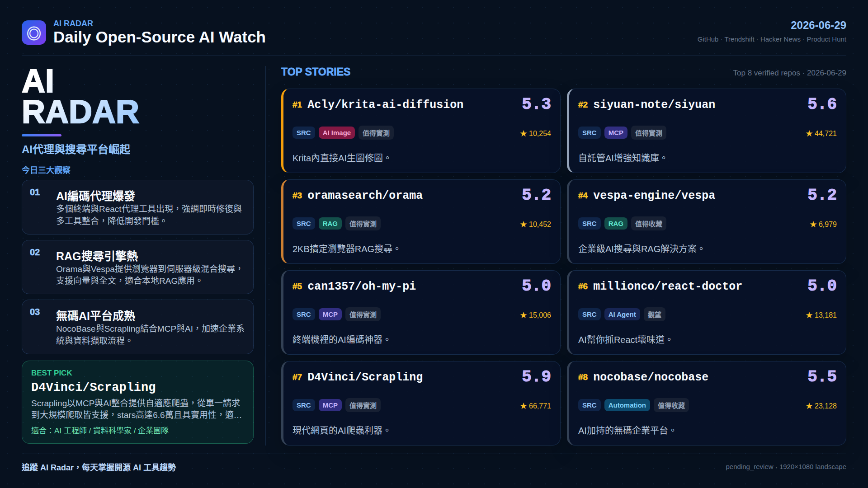Image resolution: width=868 pixels, height=488 pixels.
Task: Click the star icon on nocobase card
Action: coord(809,406)
